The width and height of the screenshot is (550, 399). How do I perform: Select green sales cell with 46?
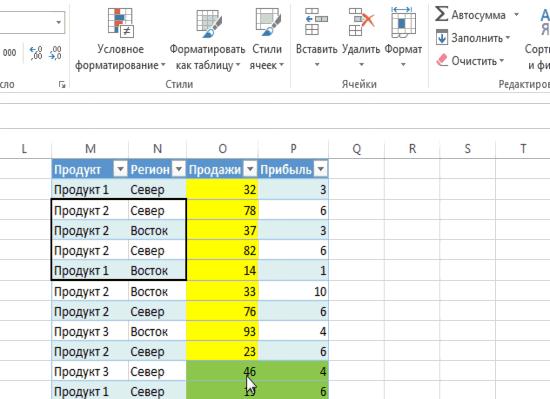[222, 371]
